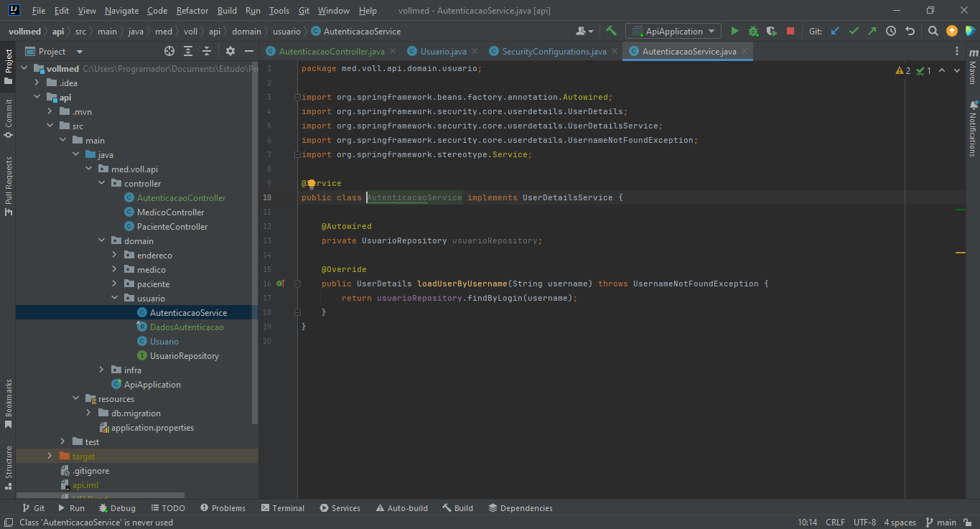Screen dimensions: 980x529
Task: Commit changes with Git green checkmark
Action: [x=854, y=31]
